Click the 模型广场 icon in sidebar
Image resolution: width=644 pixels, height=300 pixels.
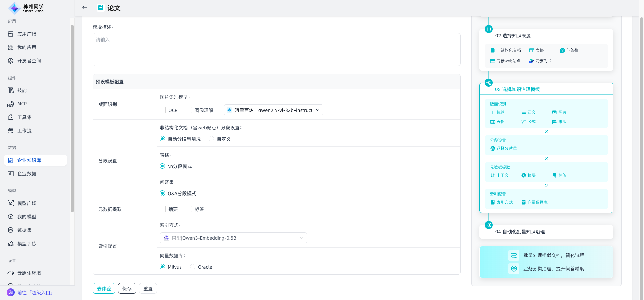pos(11,203)
